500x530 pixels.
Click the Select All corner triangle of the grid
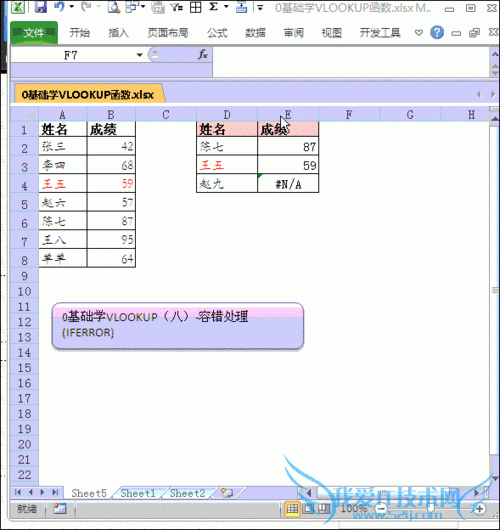pos(25,115)
